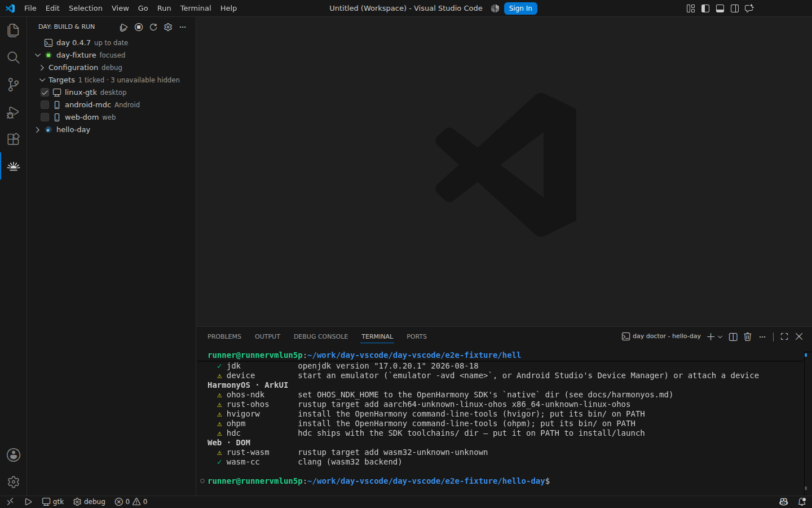Screen dimensions: 812x508
Task: Open the Run menu
Action: click(x=164, y=8)
